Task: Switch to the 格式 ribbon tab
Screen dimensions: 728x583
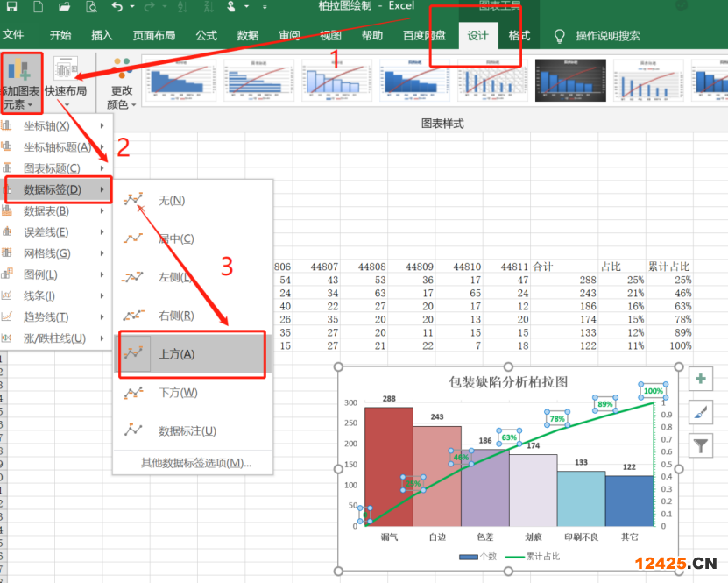Action: point(519,36)
